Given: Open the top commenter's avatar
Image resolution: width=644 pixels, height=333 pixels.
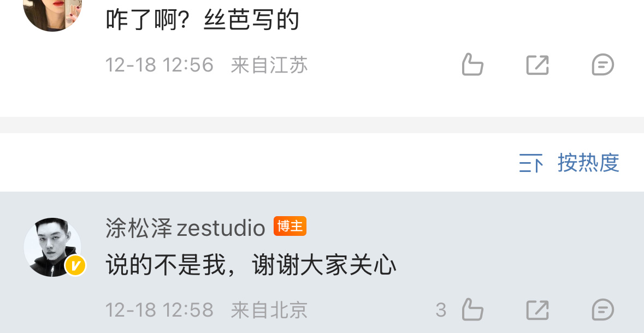Looking at the screenshot, I should click(x=52, y=13).
